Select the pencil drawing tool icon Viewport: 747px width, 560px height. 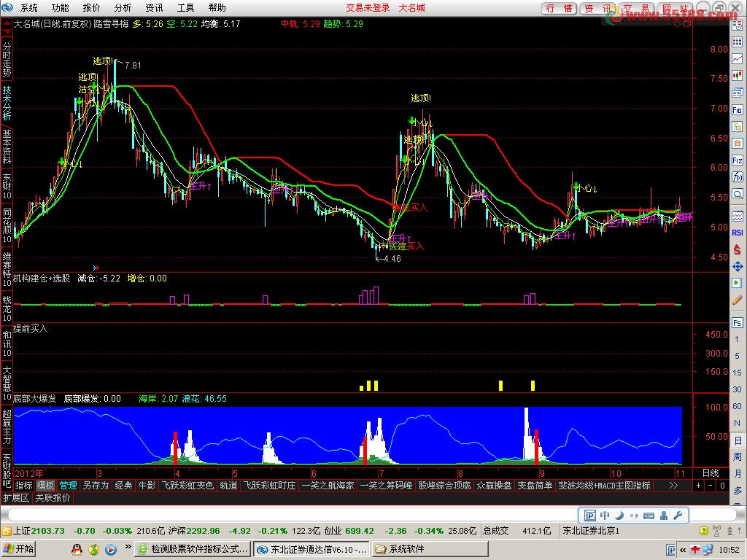[737, 300]
